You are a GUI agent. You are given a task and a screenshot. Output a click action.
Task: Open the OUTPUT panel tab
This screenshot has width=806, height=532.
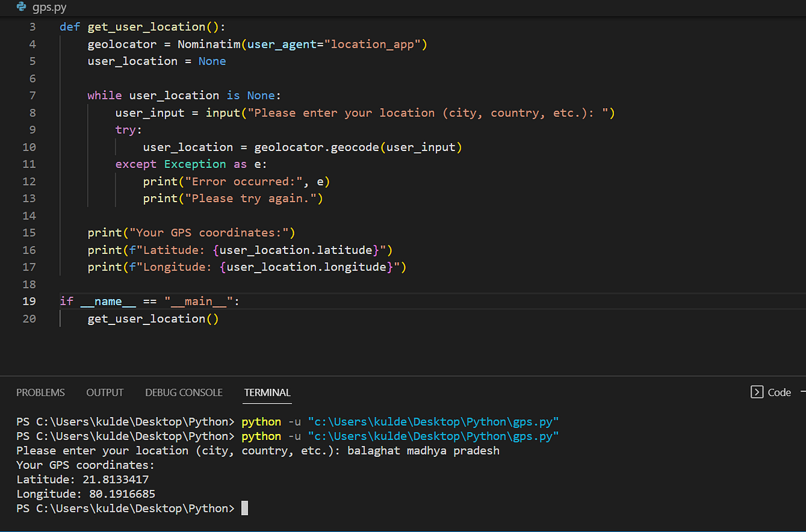[104, 392]
